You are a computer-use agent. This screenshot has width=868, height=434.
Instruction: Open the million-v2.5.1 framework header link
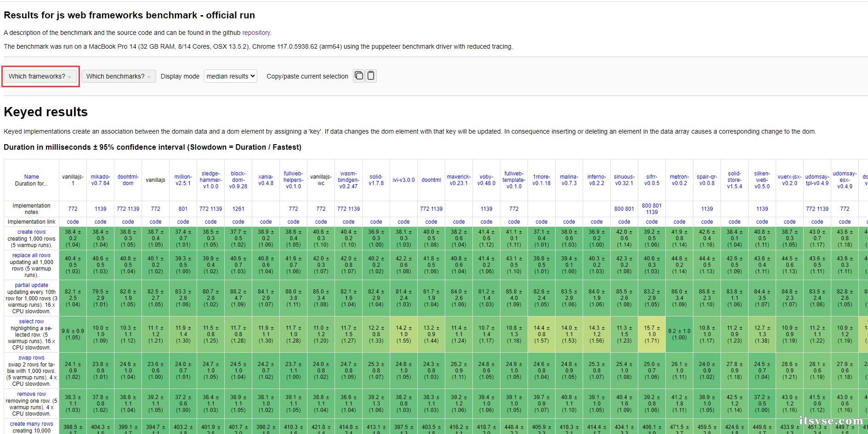183,180
